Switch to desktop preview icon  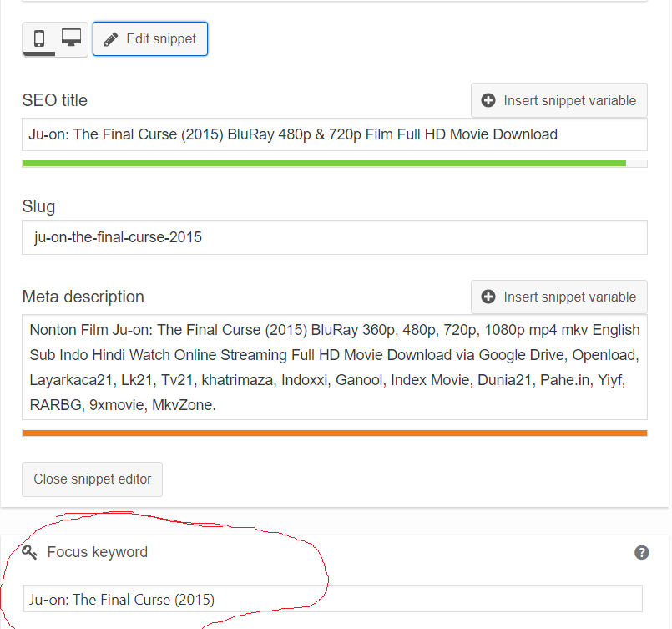tap(71, 38)
